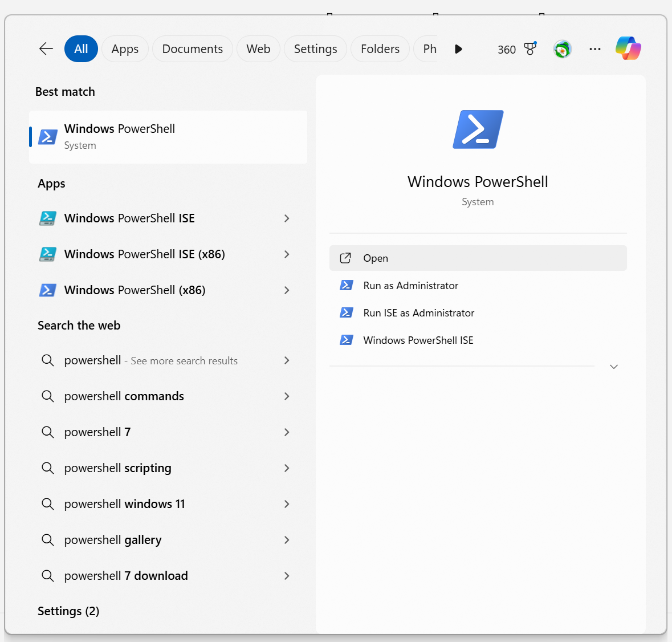Launch the Copilot icon
This screenshot has width=672, height=642.
(628, 48)
